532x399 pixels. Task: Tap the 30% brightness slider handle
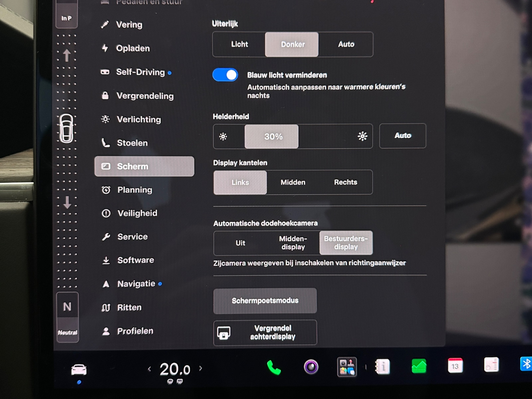click(272, 136)
